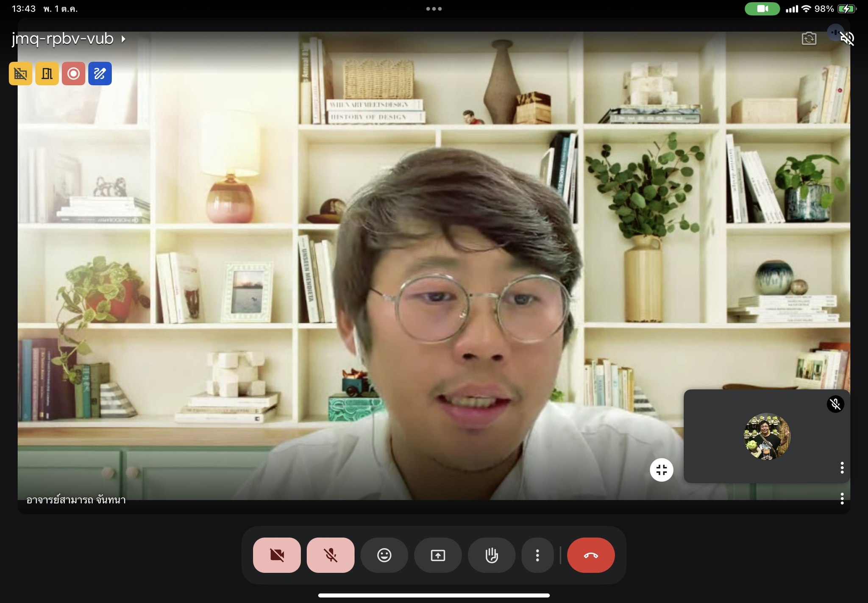This screenshot has height=603, width=868.
Task: Open more options in bottom call toolbar
Action: [x=537, y=555]
